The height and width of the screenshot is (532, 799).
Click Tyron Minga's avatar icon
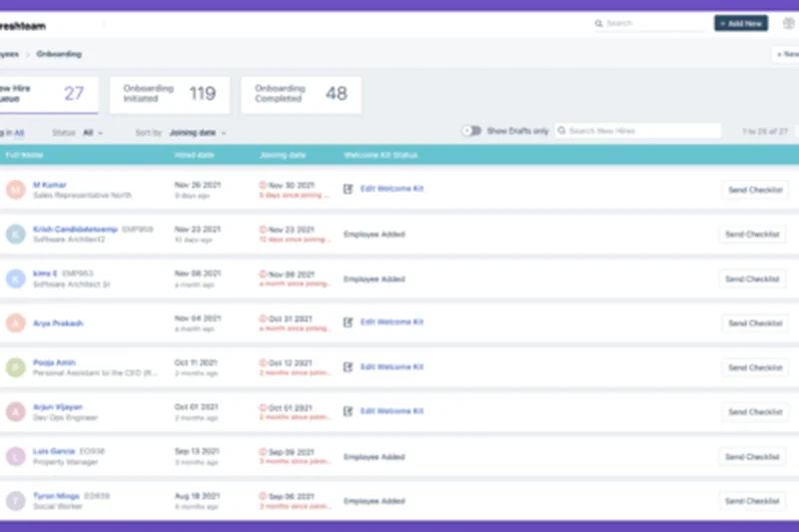(x=16, y=501)
